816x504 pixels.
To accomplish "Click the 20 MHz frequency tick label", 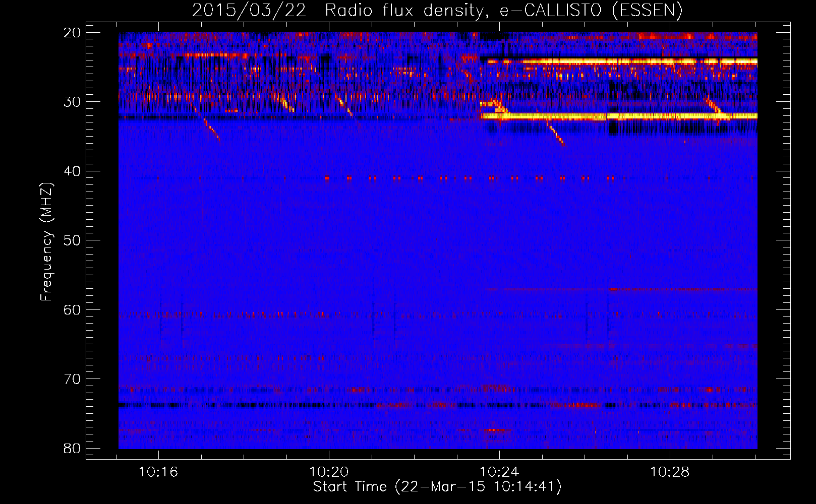I will (x=72, y=33).
